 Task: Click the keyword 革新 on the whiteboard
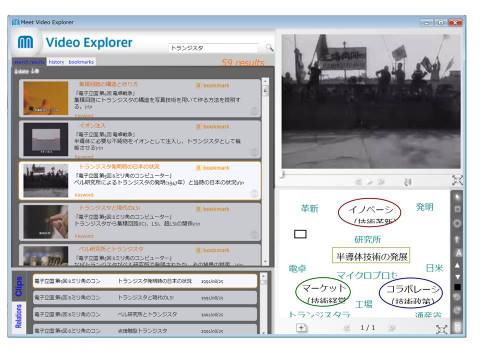coord(310,208)
